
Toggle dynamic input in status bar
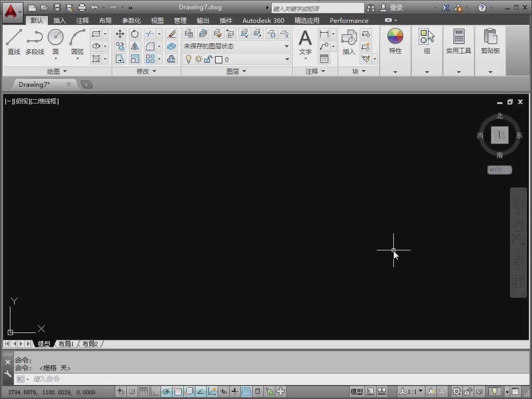[223, 392]
